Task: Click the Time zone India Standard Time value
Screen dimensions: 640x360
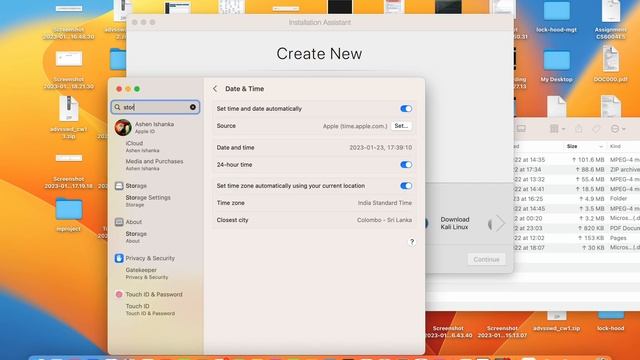Action: [x=384, y=203]
